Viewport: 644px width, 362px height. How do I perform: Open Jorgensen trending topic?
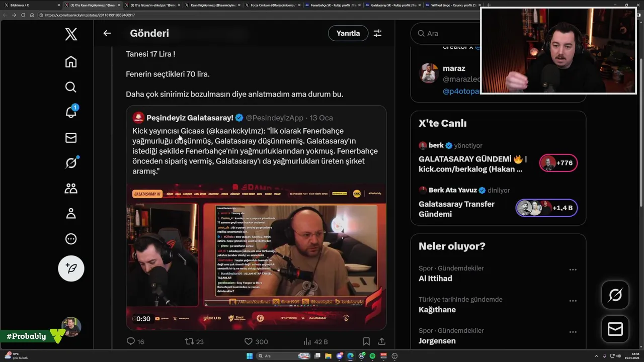(x=437, y=341)
